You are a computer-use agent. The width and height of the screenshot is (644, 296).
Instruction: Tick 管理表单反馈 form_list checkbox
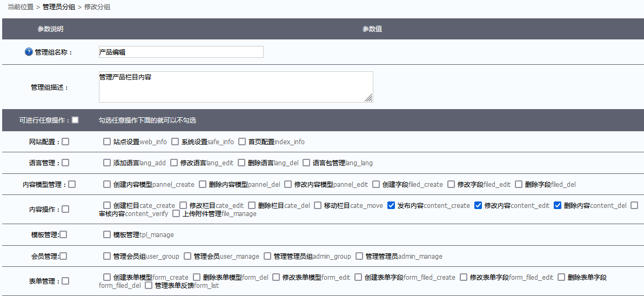[149, 285]
